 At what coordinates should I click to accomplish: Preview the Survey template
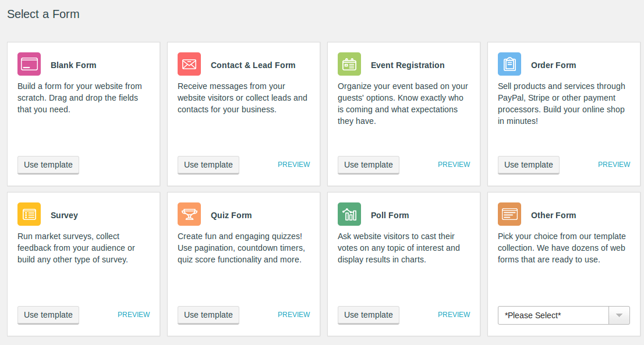tap(134, 314)
